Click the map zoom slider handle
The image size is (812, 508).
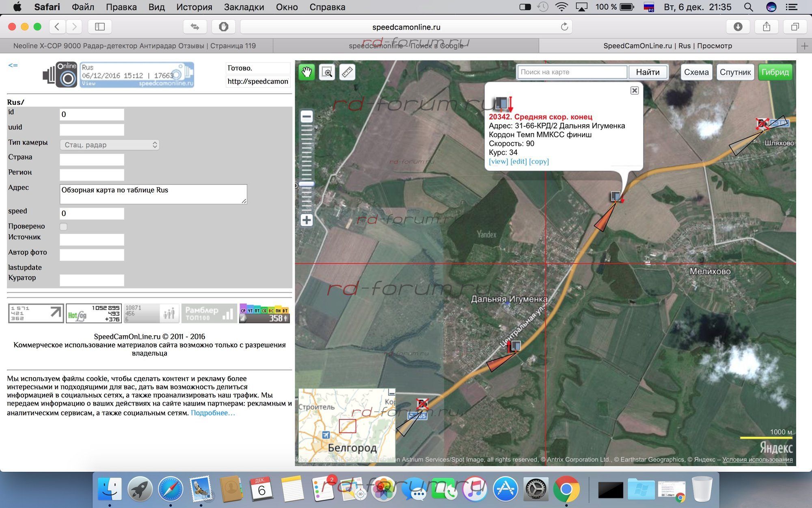point(307,184)
